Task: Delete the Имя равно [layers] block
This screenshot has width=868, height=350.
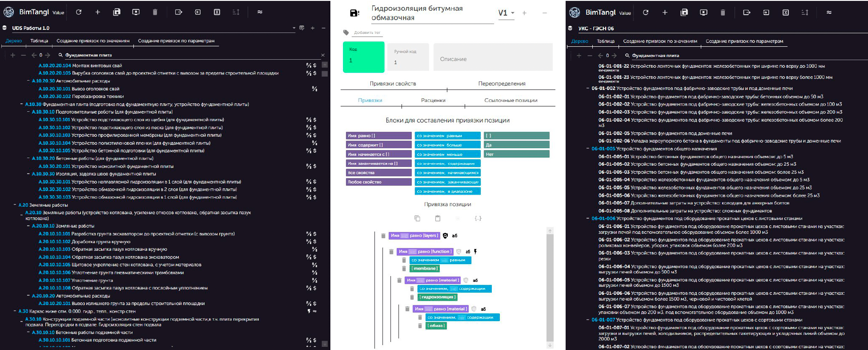Action: [383, 236]
